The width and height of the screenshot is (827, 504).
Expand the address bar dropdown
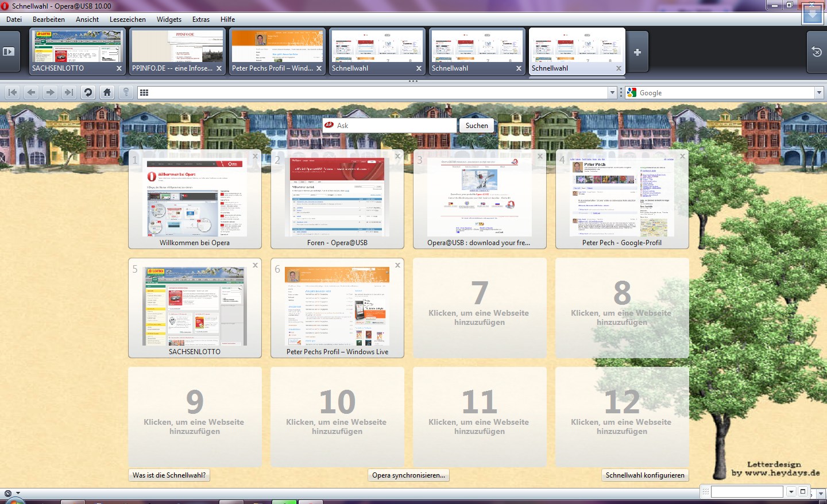612,93
